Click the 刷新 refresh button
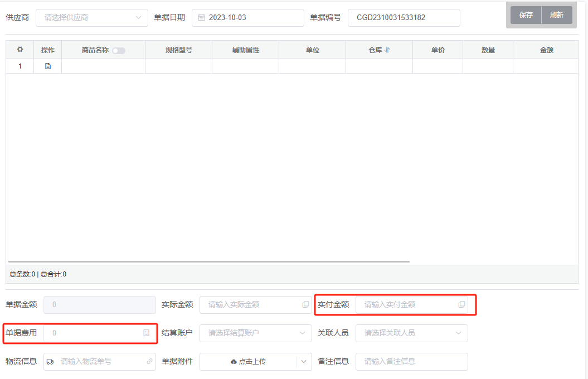This screenshot has width=588, height=379. tap(556, 15)
